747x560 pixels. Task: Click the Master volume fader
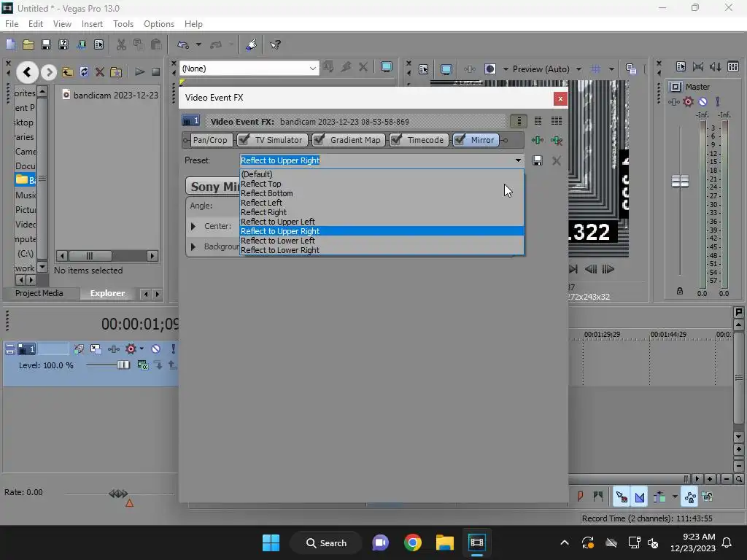pyautogui.click(x=680, y=181)
